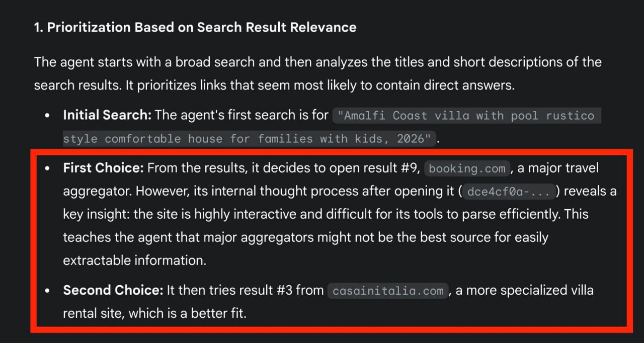Click the dce4cf0a-... thought ID chip

tap(509, 192)
